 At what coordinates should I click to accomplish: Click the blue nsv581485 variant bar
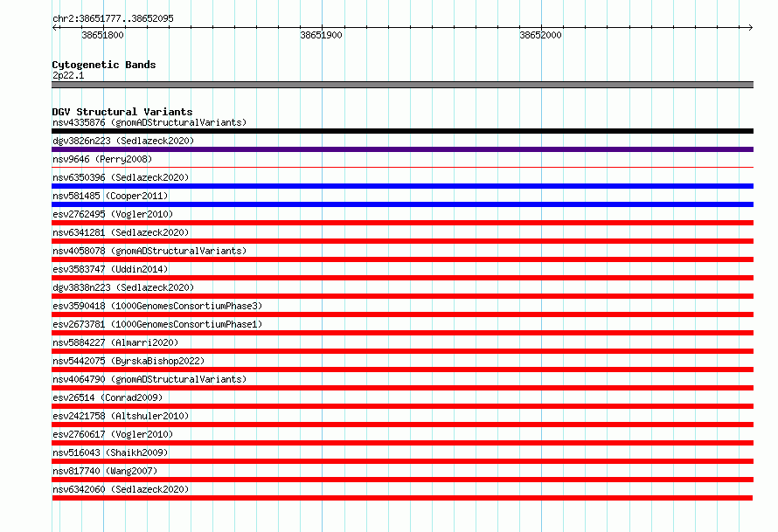tap(402, 204)
